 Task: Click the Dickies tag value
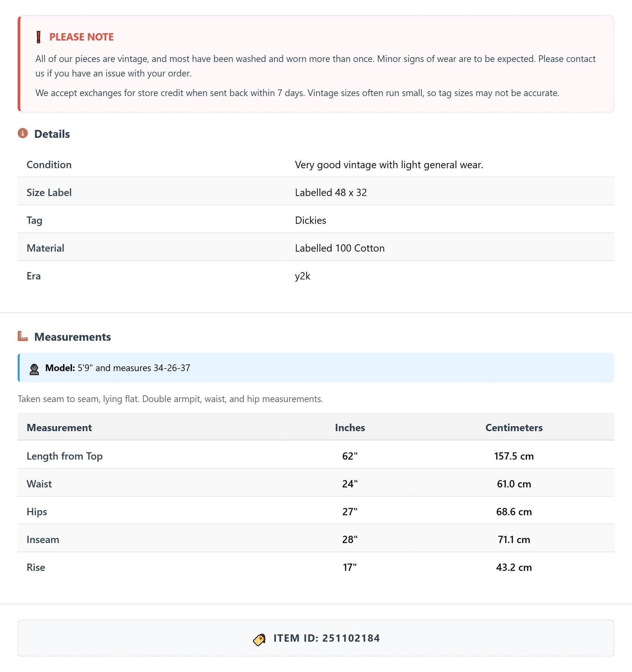[x=310, y=221]
